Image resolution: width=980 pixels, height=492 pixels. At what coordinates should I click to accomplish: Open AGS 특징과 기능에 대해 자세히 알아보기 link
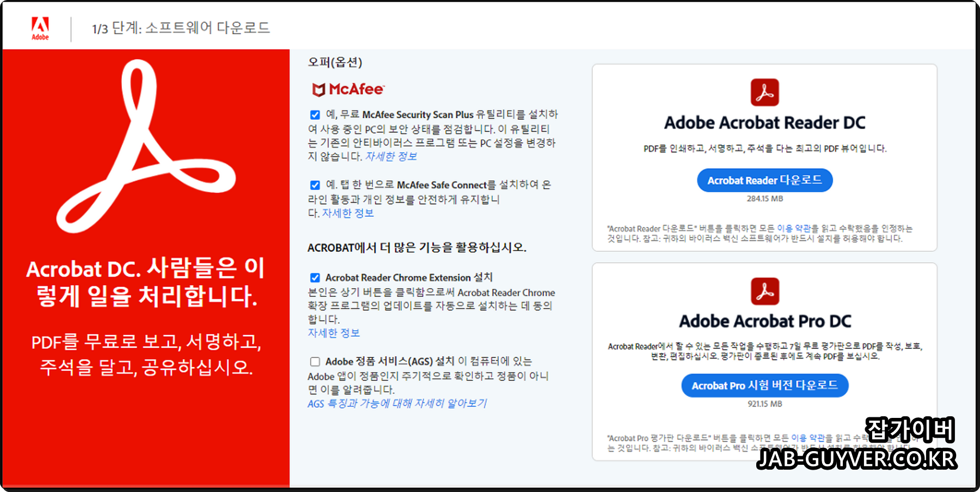(x=397, y=403)
